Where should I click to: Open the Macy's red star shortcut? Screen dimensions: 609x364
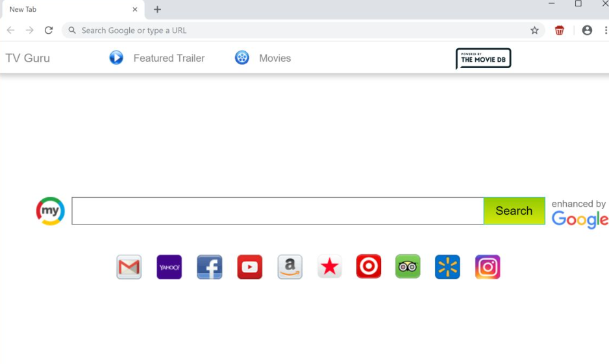click(x=329, y=267)
